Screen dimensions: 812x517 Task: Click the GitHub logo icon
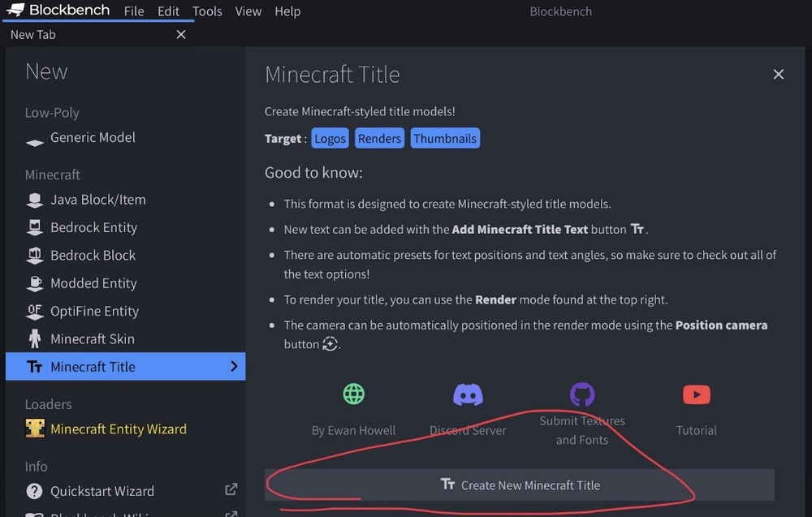[582, 395]
